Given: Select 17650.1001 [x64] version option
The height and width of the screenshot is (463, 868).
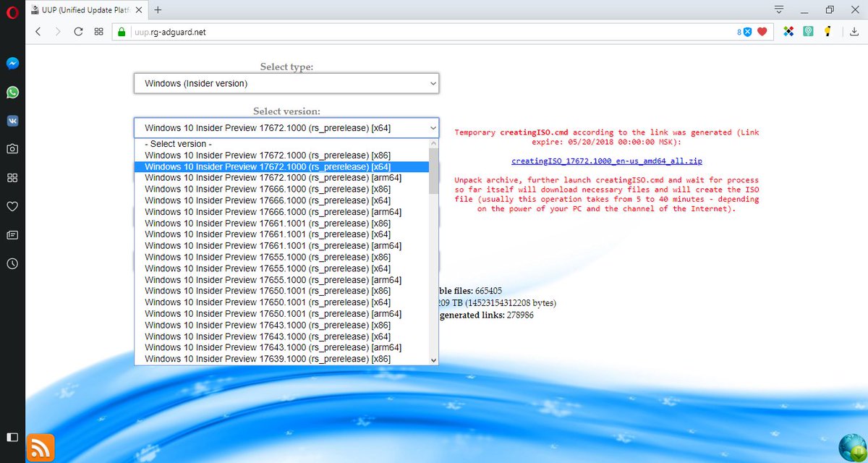Looking at the screenshot, I should (281, 302).
